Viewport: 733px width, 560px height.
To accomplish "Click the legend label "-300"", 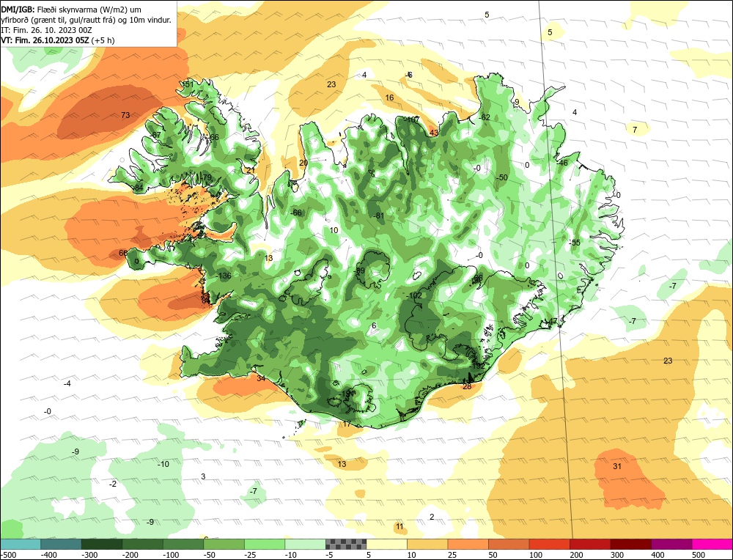I will [x=89, y=555].
